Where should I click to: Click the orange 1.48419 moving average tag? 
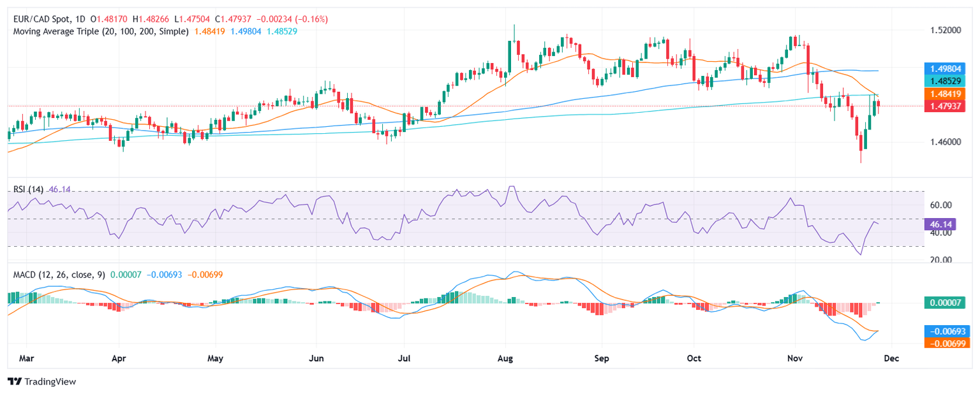pos(947,94)
